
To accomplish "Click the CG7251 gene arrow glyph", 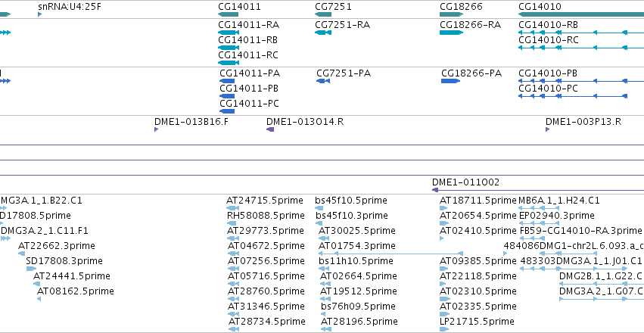I will pos(323,14).
